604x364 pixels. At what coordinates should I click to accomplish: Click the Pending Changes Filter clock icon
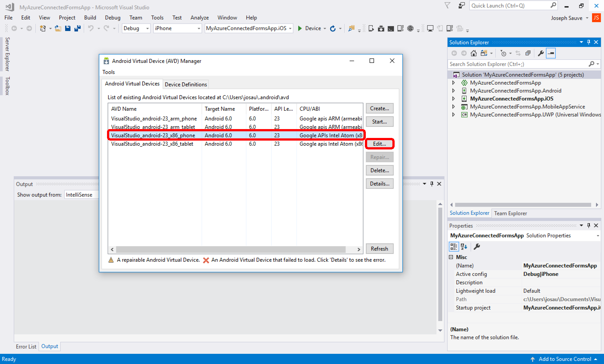503,53
